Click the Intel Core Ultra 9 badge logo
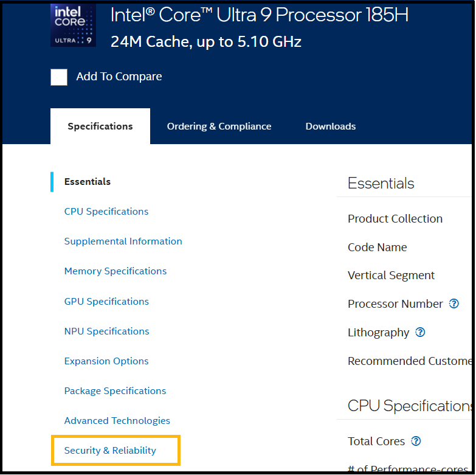476x475 pixels. [x=73, y=25]
